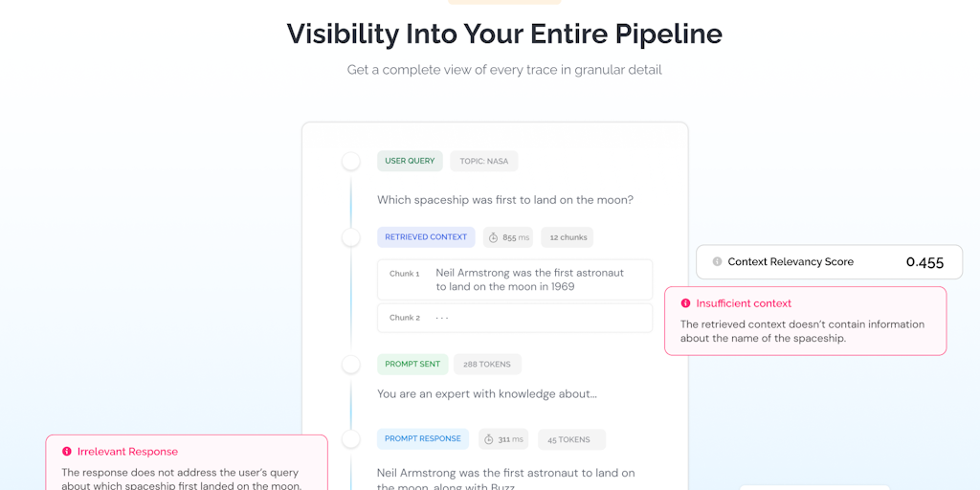This screenshot has height=490, width=980.
Task: Click the 45 TOKENS badge
Action: pyautogui.click(x=571, y=439)
